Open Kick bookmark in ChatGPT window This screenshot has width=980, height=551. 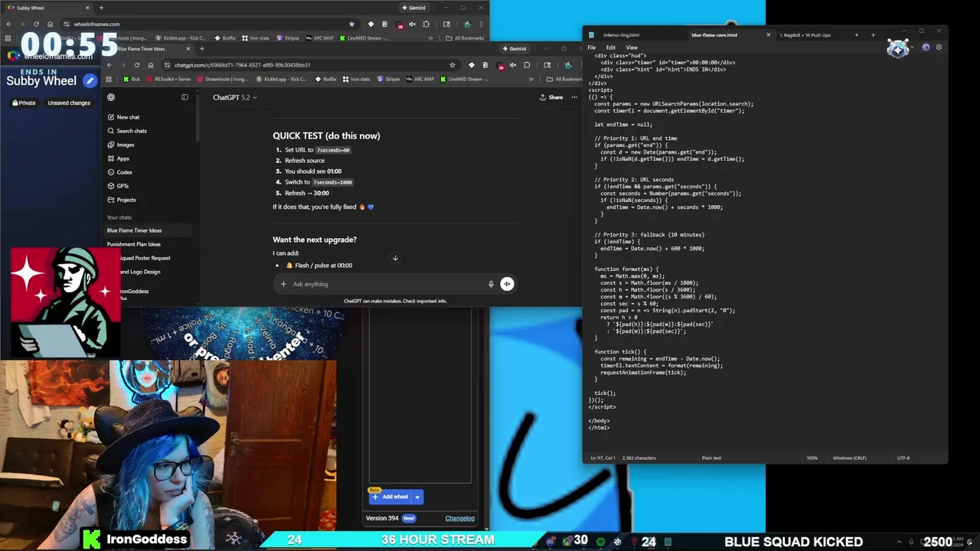point(132,79)
